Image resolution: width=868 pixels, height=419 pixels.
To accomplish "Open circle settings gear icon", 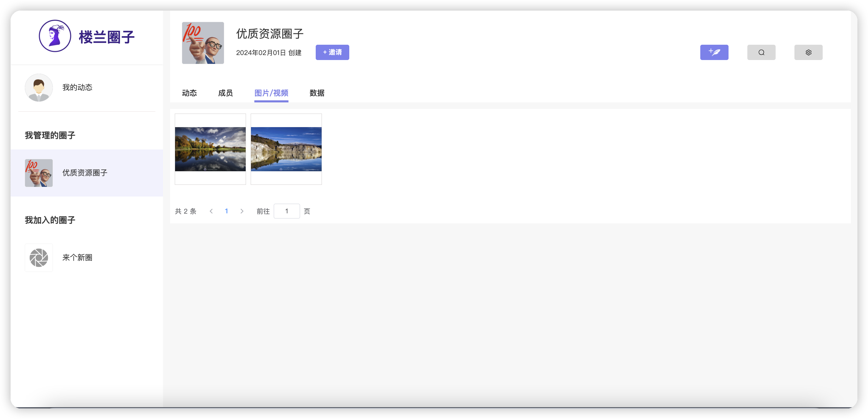I will [x=808, y=52].
